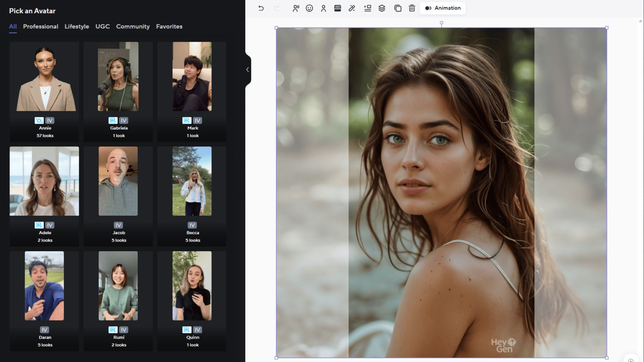This screenshot has width=644, height=362.
Task: Click the AI badge on Annie's card
Action: tap(39, 120)
